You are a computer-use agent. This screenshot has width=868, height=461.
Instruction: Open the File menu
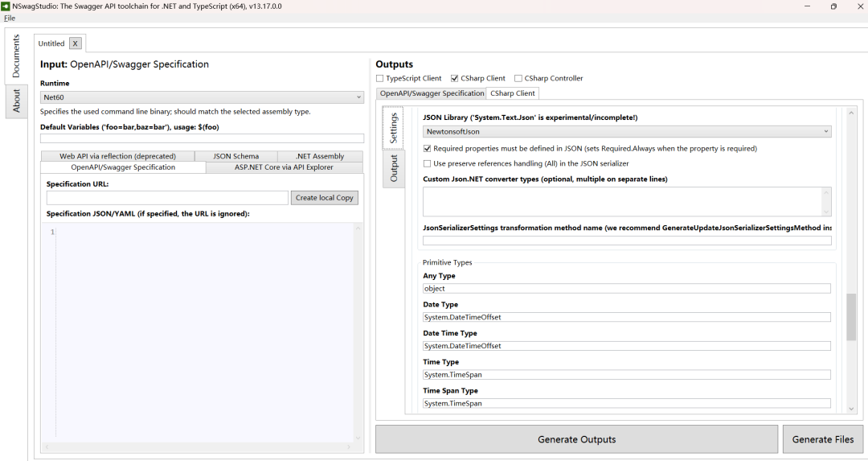tap(10, 19)
